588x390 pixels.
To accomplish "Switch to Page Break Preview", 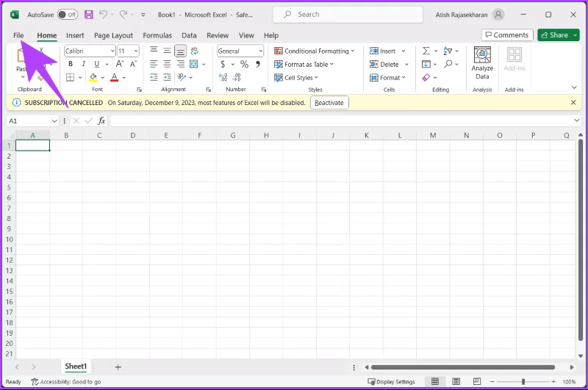I will (476, 381).
